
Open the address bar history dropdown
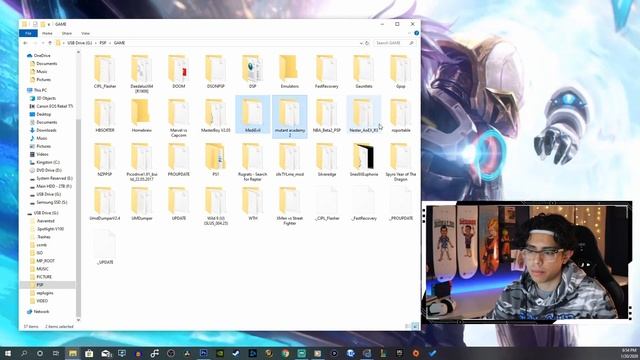tap(361, 43)
